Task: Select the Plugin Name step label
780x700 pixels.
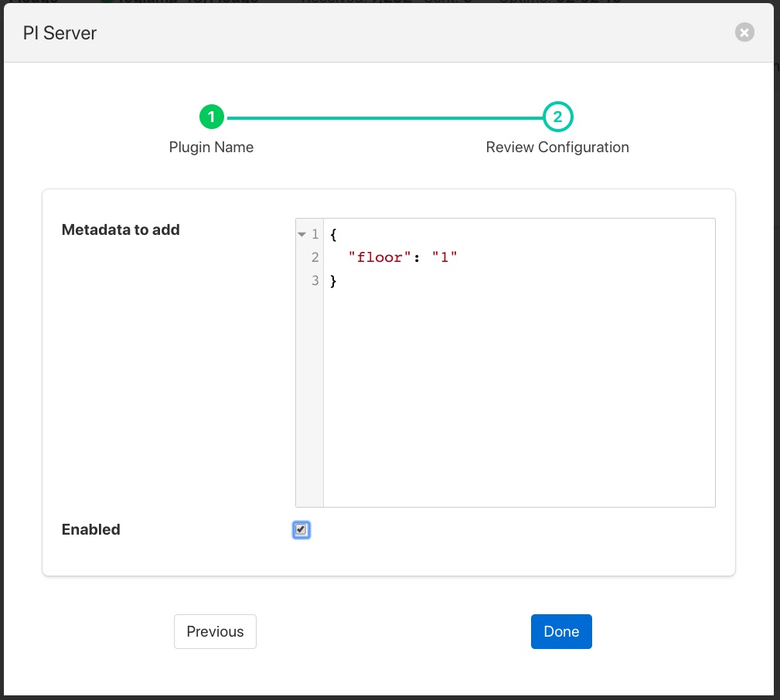Action: (x=211, y=147)
